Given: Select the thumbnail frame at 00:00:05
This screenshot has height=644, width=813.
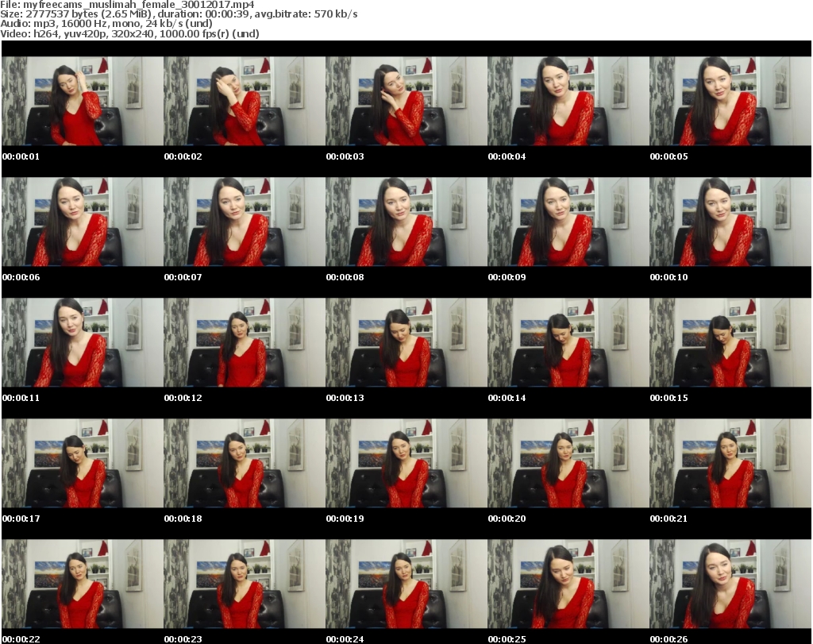Looking at the screenshot, I should pyautogui.click(x=730, y=101).
